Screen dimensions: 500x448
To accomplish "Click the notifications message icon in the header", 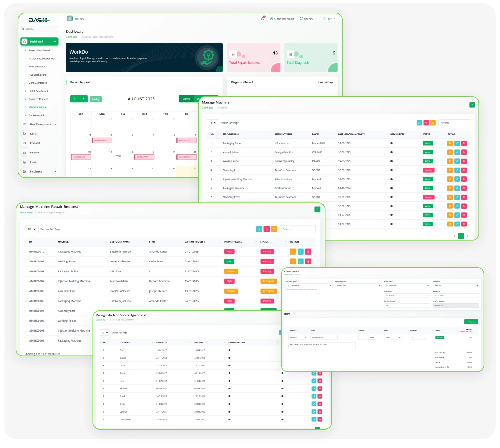I will click(262, 18).
